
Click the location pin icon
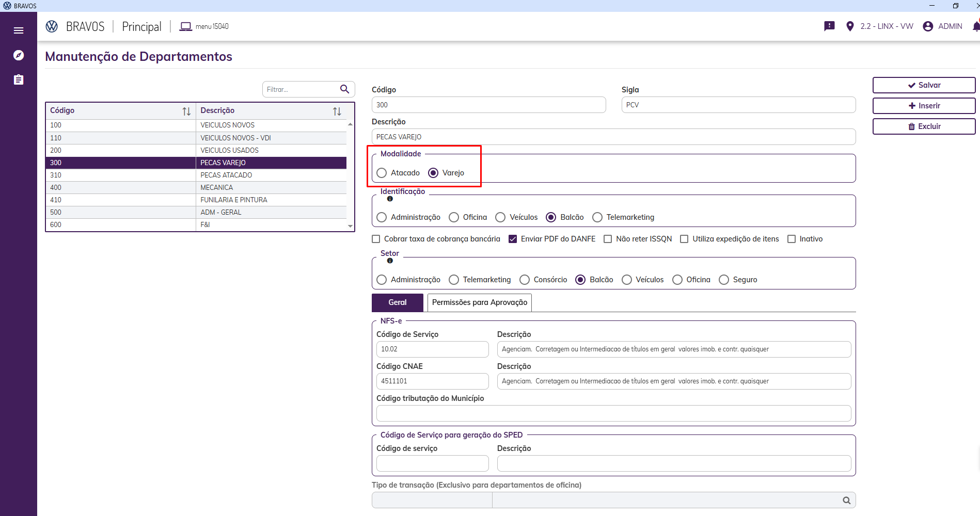tap(850, 26)
